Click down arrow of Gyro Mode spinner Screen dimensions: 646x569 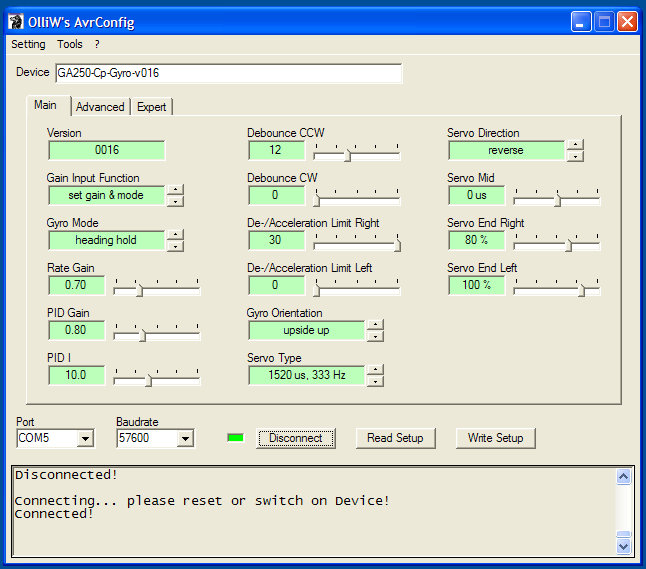click(x=175, y=246)
